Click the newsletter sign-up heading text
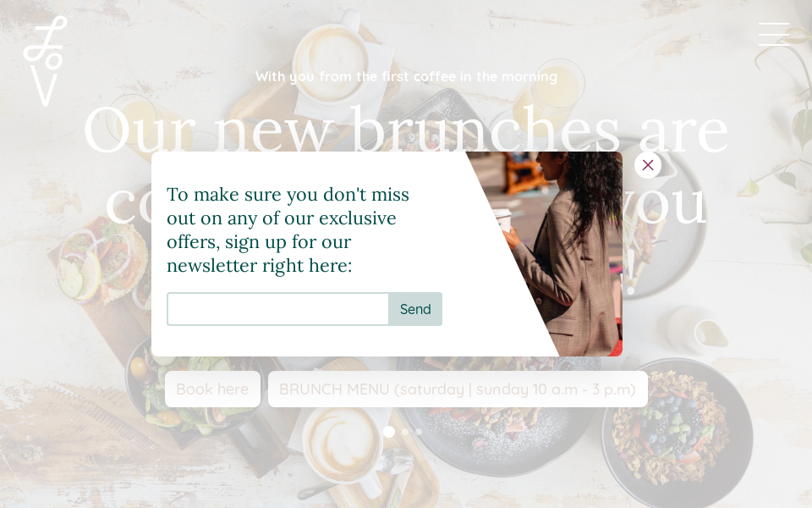 click(288, 229)
